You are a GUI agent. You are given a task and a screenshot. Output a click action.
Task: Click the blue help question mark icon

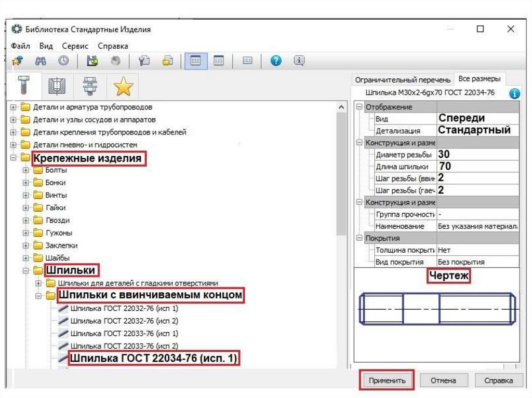click(x=276, y=61)
